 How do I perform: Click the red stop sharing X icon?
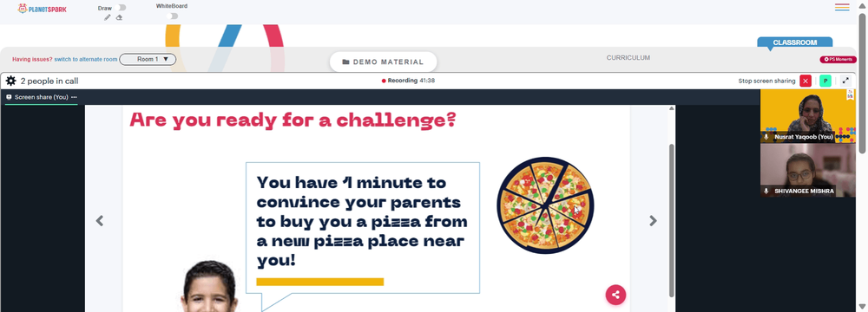pyautogui.click(x=806, y=81)
